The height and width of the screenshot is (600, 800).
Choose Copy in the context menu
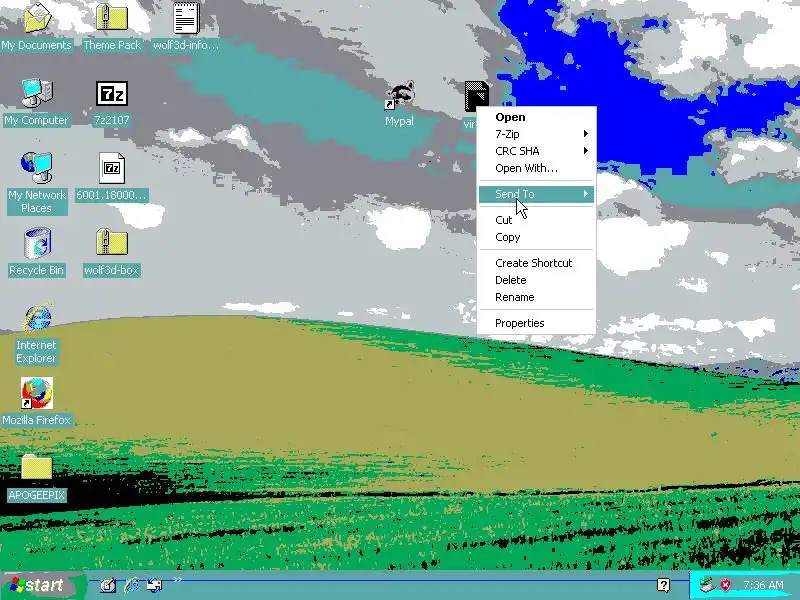pos(536,237)
